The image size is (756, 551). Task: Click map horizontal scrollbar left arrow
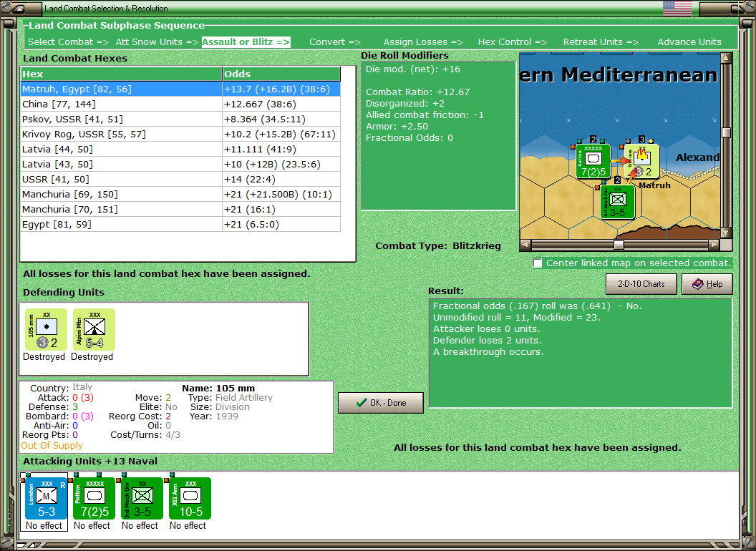coord(525,245)
